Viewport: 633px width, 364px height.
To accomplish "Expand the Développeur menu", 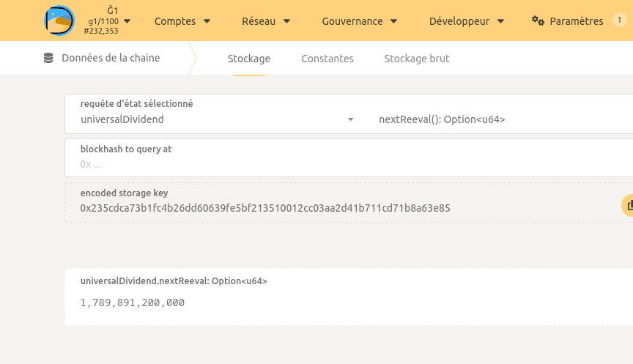I will 467,21.
